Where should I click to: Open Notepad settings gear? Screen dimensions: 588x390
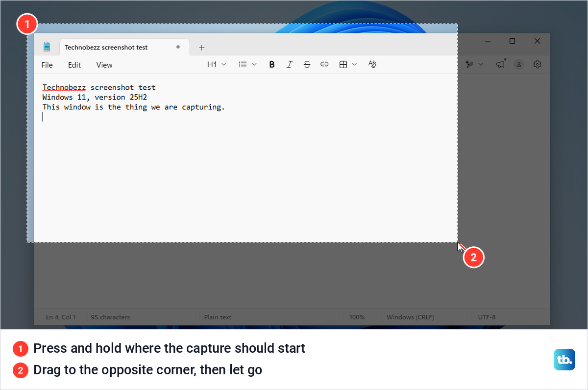click(x=538, y=64)
